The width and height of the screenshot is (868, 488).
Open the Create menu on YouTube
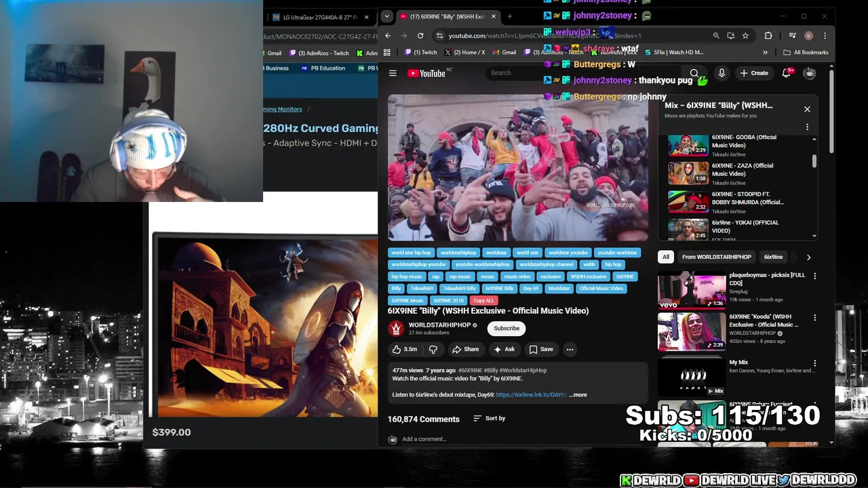pyautogui.click(x=754, y=73)
